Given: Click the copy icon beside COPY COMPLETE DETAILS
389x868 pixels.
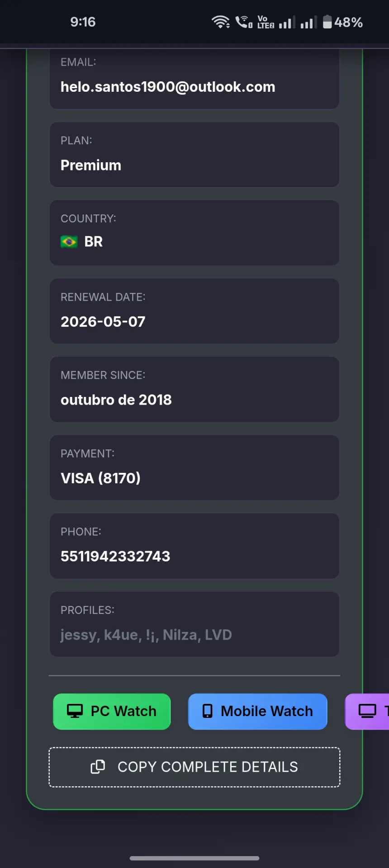Looking at the screenshot, I should pyautogui.click(x=98, y=767).
